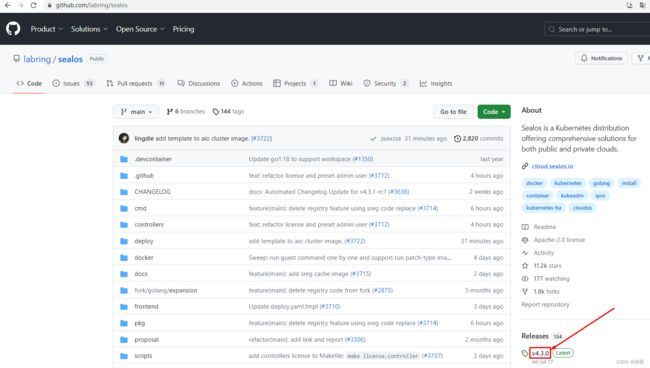Click the tags icon next to 144 tags

tap(216, 112)
